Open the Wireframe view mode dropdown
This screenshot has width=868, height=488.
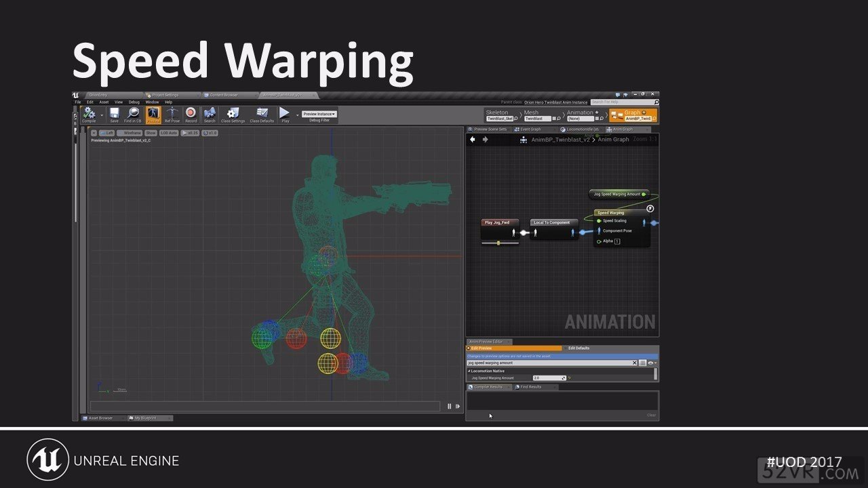tap(129, 133)
